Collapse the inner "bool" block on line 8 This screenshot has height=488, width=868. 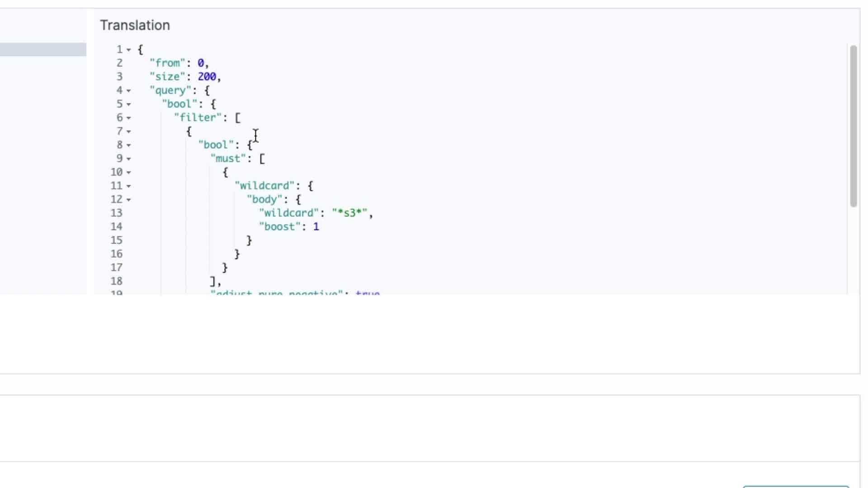(129, 145)
